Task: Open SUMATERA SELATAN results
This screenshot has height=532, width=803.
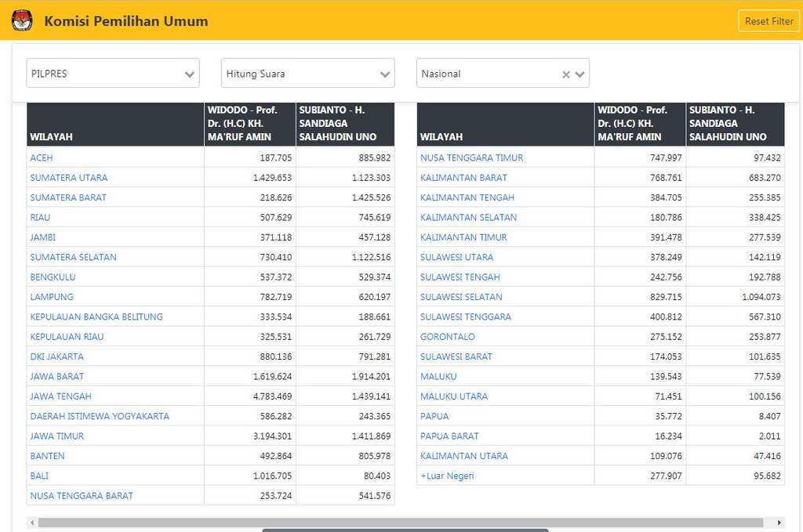Action: coord(73,257)
